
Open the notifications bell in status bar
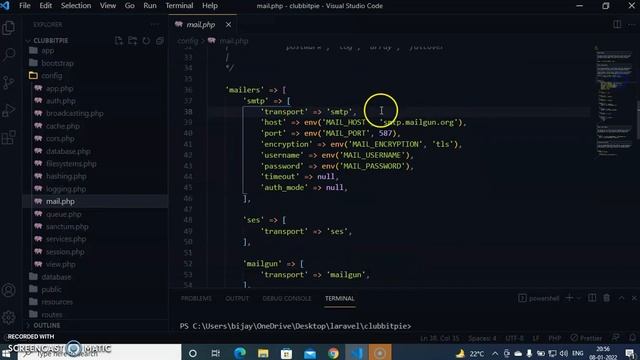point(632,338)
